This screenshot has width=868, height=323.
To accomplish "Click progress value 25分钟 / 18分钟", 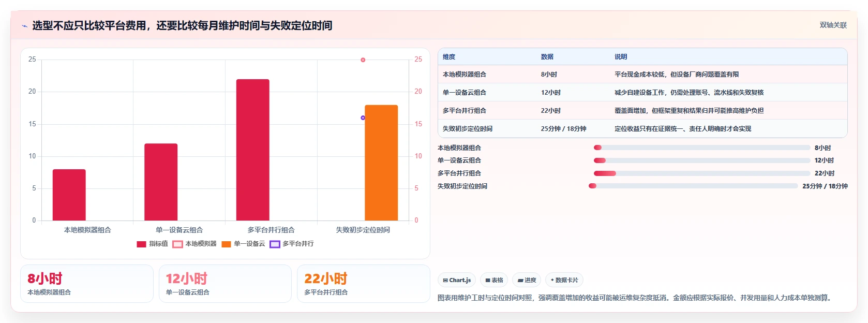I will [825, 186].
